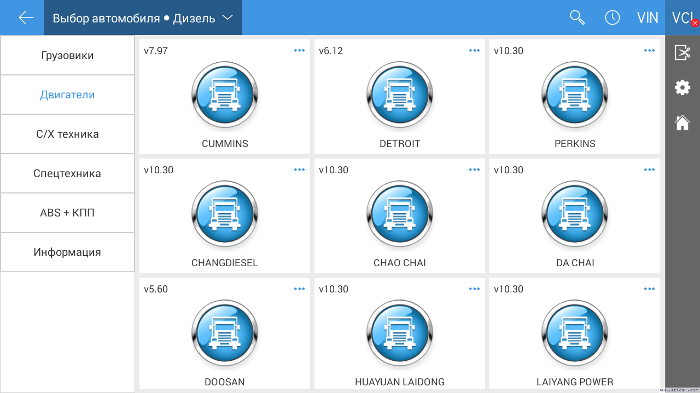Click the HUAYUAN LAIDONG label text
700x393 pixels.
tap(400, 382)
